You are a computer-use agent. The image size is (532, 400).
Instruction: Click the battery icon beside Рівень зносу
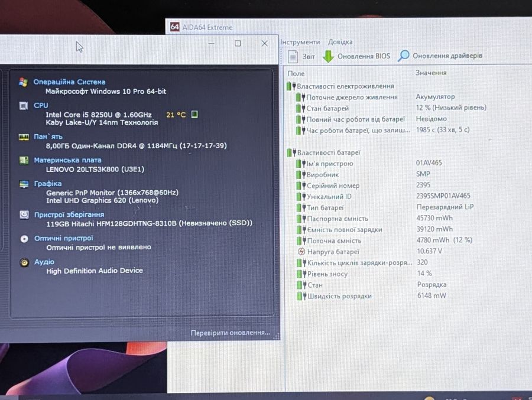pyautogui.click(x=302, y=274)
